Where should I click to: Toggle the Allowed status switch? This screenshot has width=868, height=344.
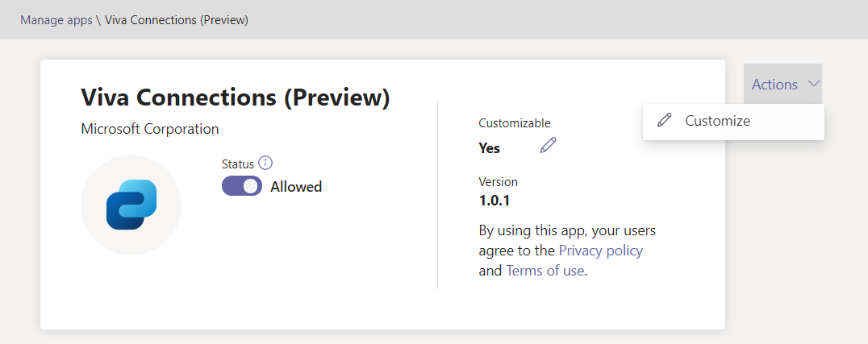click(x=242, y=186)
